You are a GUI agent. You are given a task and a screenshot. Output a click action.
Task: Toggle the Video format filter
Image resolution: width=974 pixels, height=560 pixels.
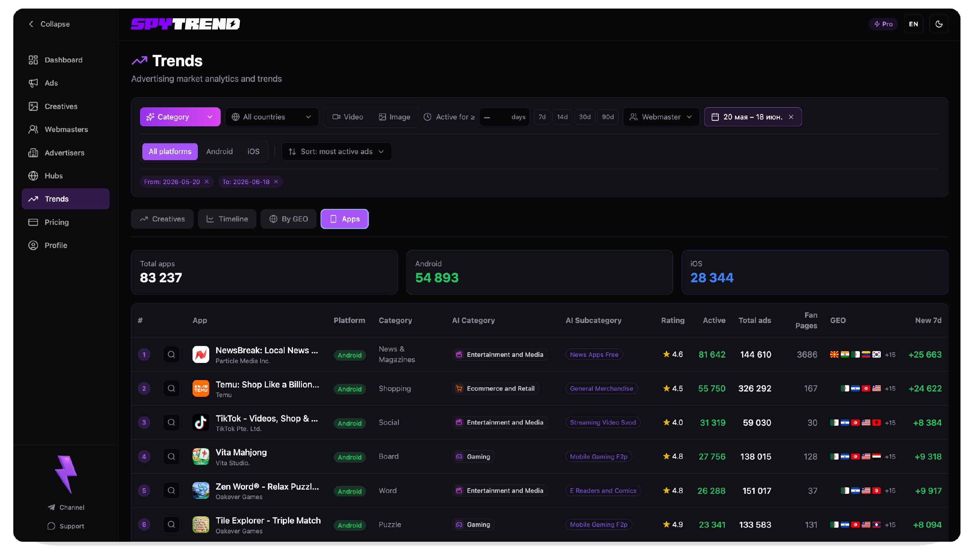pyautogui.click(x=348, y=117)
